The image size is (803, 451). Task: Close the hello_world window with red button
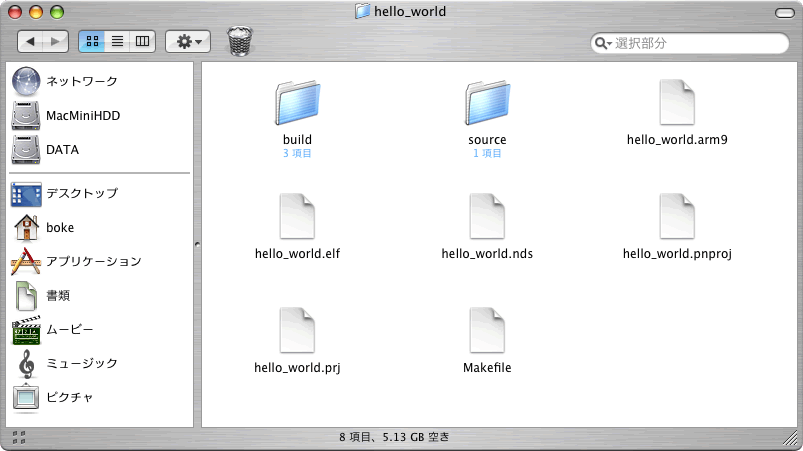pyautogui.click(x=15, y=12)
